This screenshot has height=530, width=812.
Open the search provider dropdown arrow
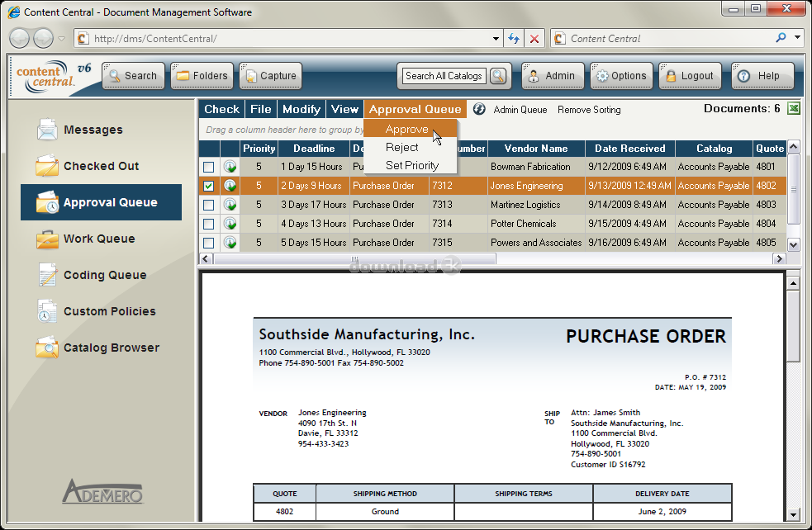(x=797, y=38)
